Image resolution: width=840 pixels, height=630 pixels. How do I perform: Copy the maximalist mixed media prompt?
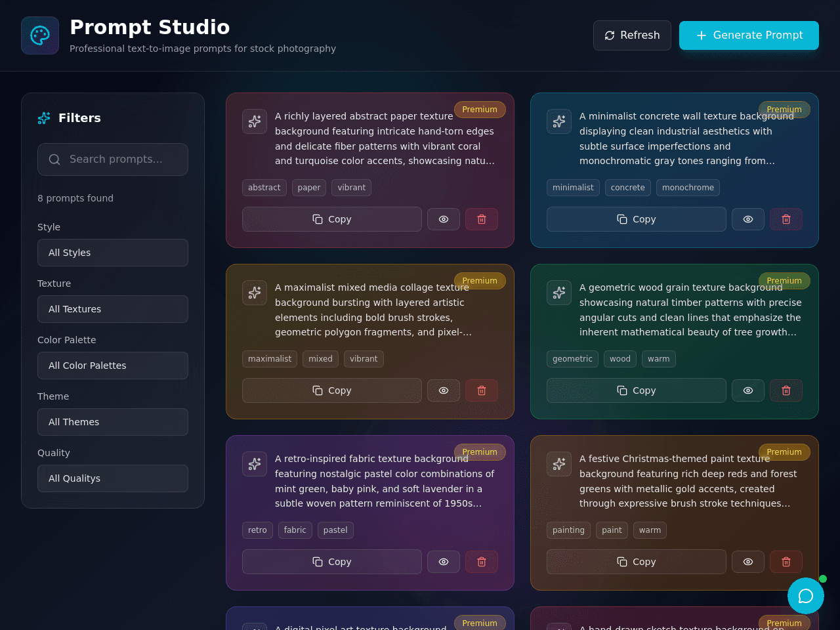pos(332,390)
